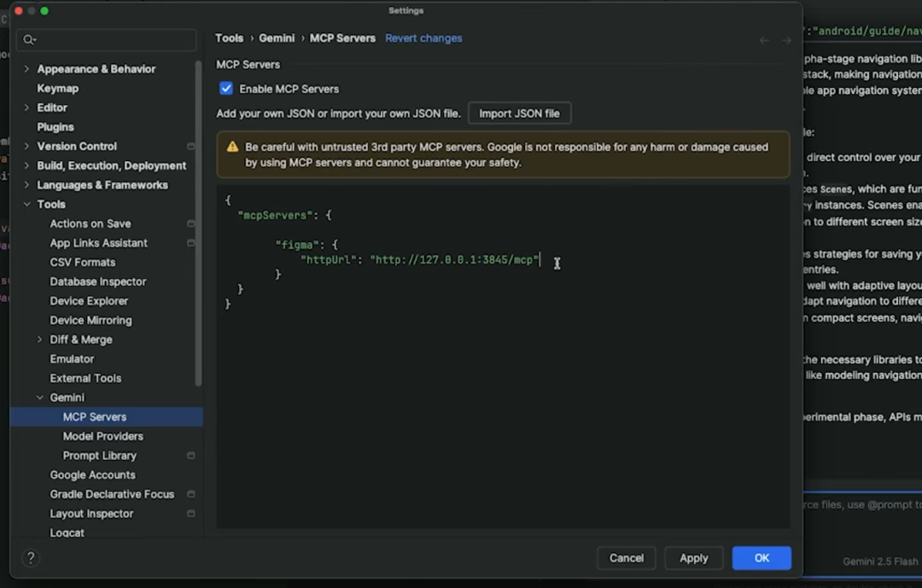Click the back navigation arrow icon
Viewport: 922px width, 588px height.
pos(764,41)
